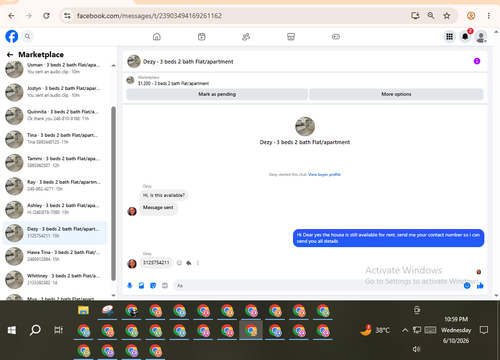Open the Facebook menu grid icon
500x360 pixels.
click(x=450, y=36)
